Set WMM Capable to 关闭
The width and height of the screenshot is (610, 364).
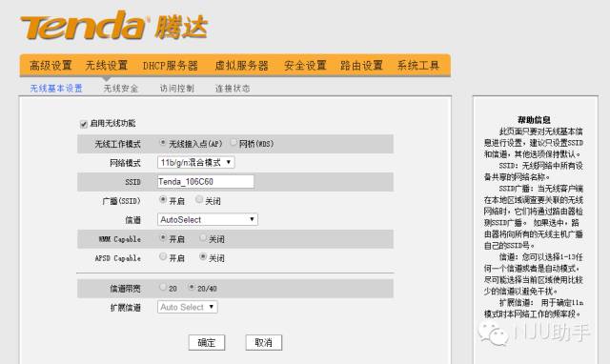(203, 237)
